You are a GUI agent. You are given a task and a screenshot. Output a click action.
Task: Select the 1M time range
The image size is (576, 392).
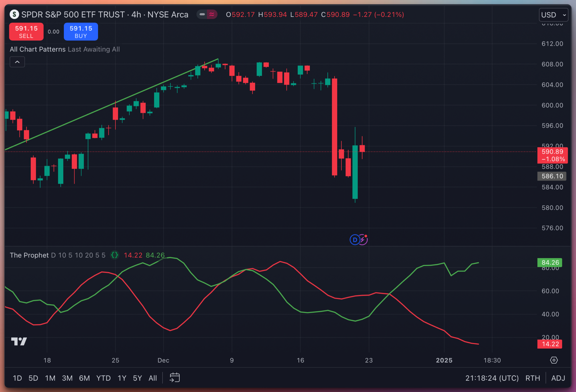pos(50,378)
